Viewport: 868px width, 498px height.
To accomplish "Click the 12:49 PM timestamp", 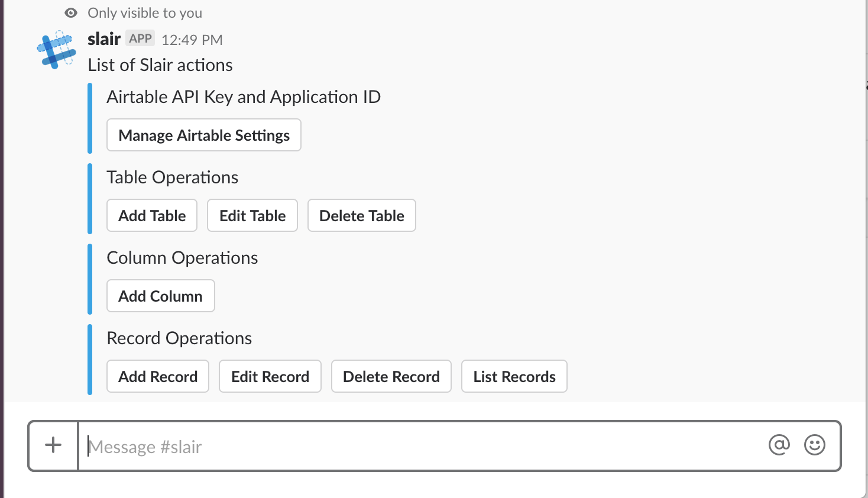I will pyautogui.click(x=192, y=40).
